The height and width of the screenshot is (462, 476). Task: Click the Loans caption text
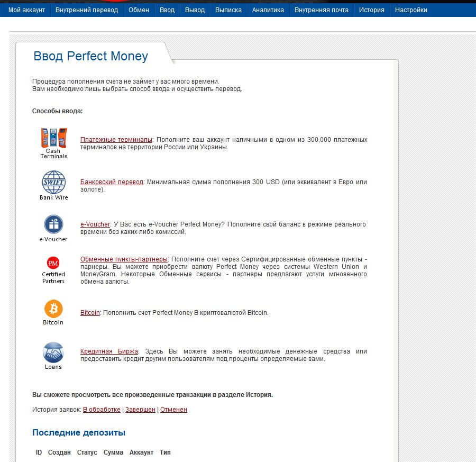[x=53, y=367]
